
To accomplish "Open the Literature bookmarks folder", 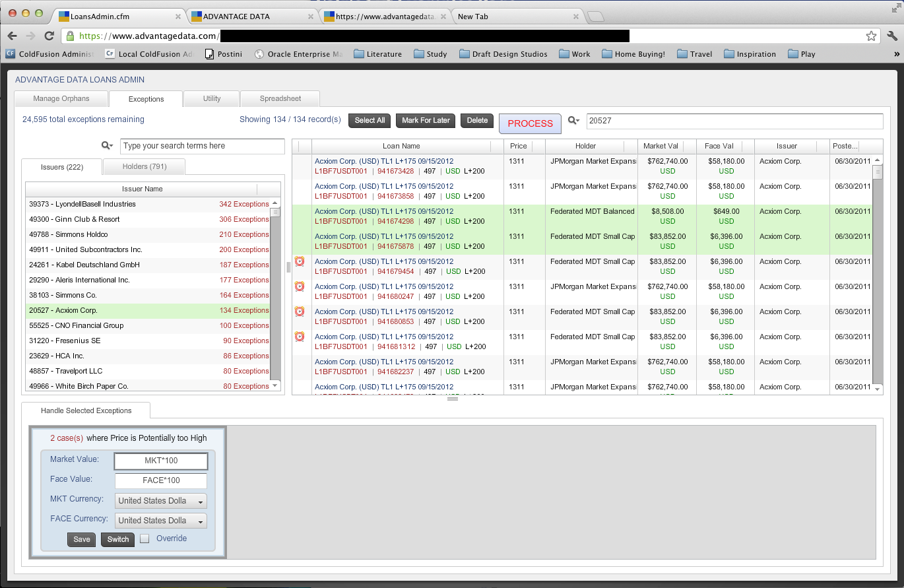I will point(377,54).
